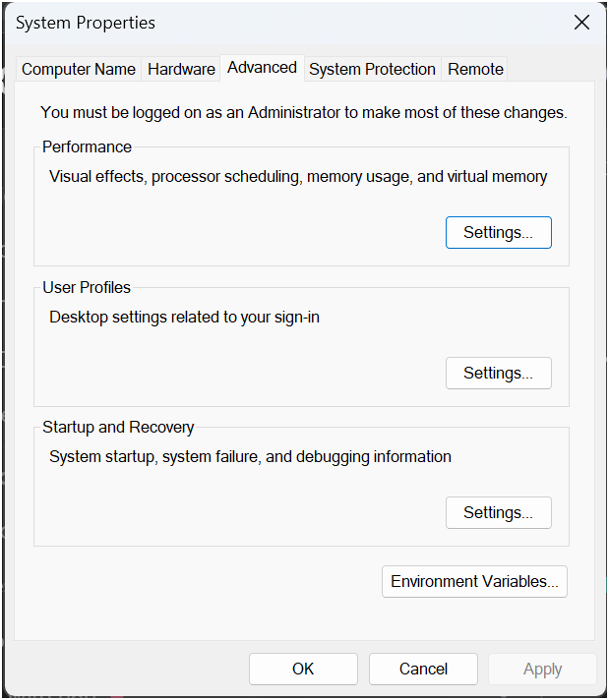Go to the System Protection tab
This screenshot has width=609, height=700.
[x=372, y=69]
